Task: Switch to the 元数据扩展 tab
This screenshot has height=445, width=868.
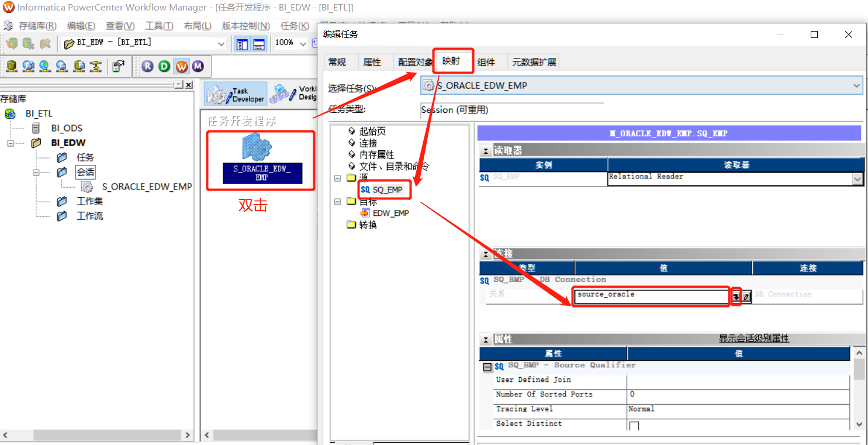Action: tap(534, 62)
